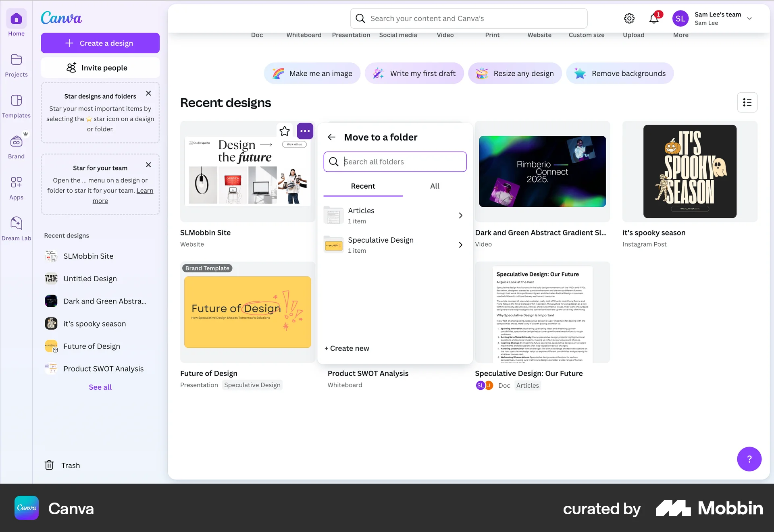The image size is (774, 532).
Task: Switch to the All tab in folder picker
Action: tap(435, 186)
